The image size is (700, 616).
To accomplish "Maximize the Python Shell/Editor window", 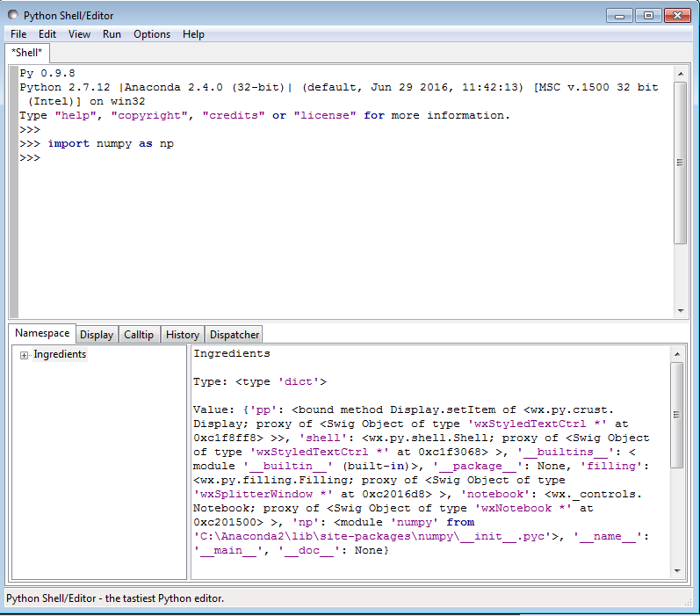I will point(648,15).
